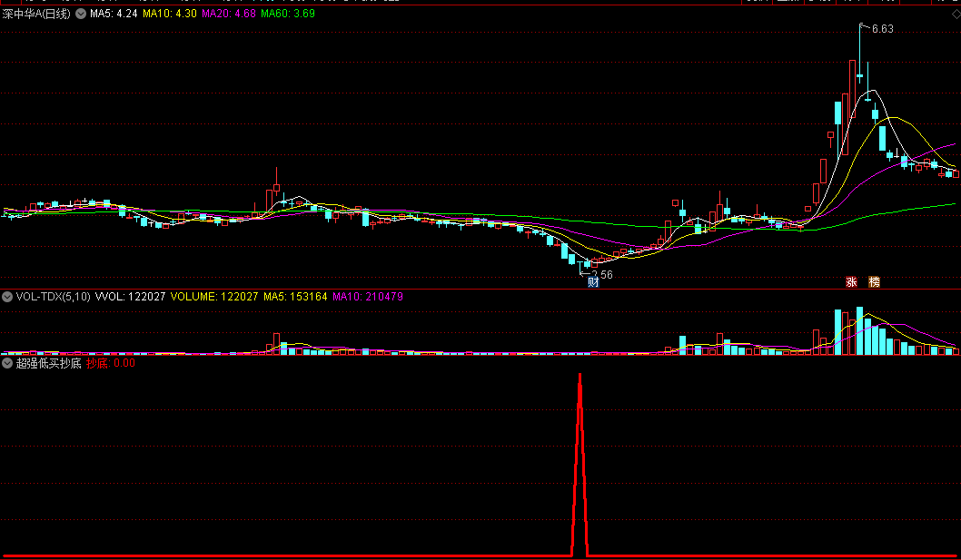Image resolution: width=961 pixels, height=560 pixels.
Task: Click the MA20: 4.68 label
Action: pos(229,14)
